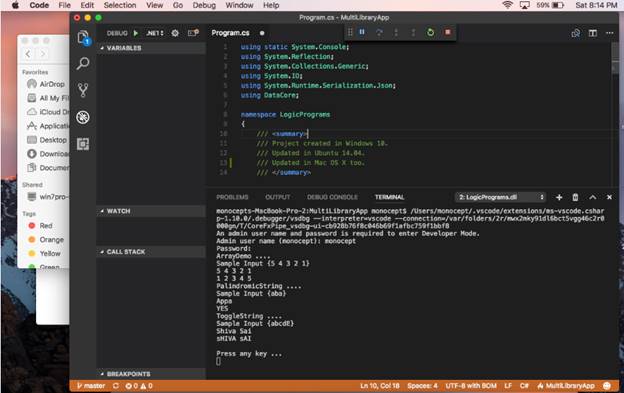Add a new terminal

(x=559, y=197)
